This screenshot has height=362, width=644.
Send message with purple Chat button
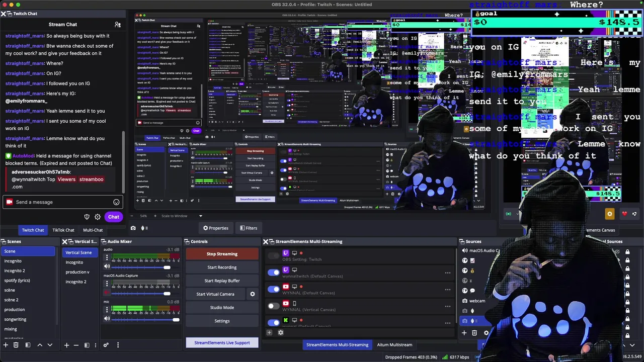[x=114, y=217]
